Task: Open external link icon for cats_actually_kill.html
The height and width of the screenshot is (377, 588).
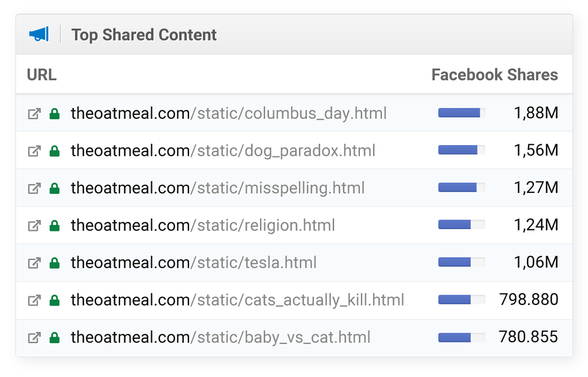Action: (x=34, y=300)
